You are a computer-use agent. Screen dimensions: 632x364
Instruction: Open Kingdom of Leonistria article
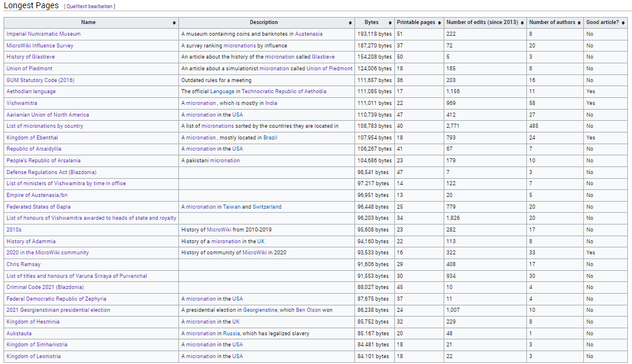[x=33, y=356]
